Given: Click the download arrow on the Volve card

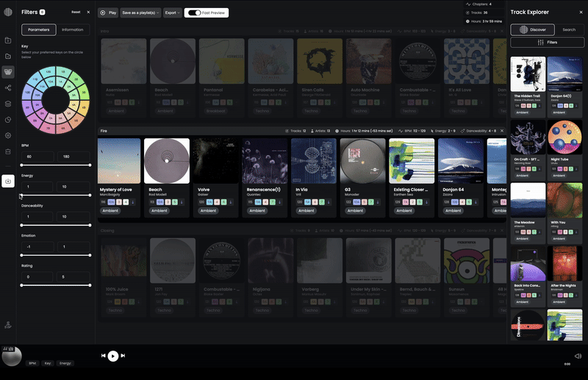Looking at the screenshot, I should tap(231, 202).
